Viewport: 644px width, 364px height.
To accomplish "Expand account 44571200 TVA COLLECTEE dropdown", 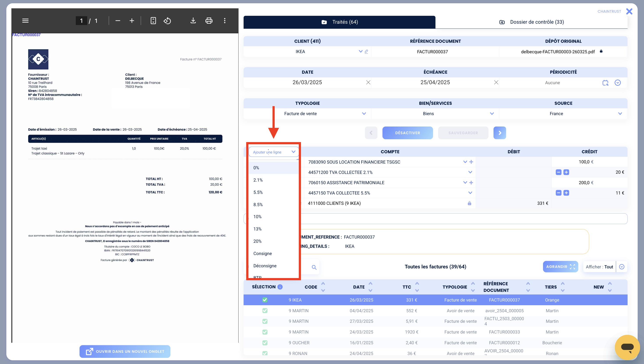I will click(470, 172).
